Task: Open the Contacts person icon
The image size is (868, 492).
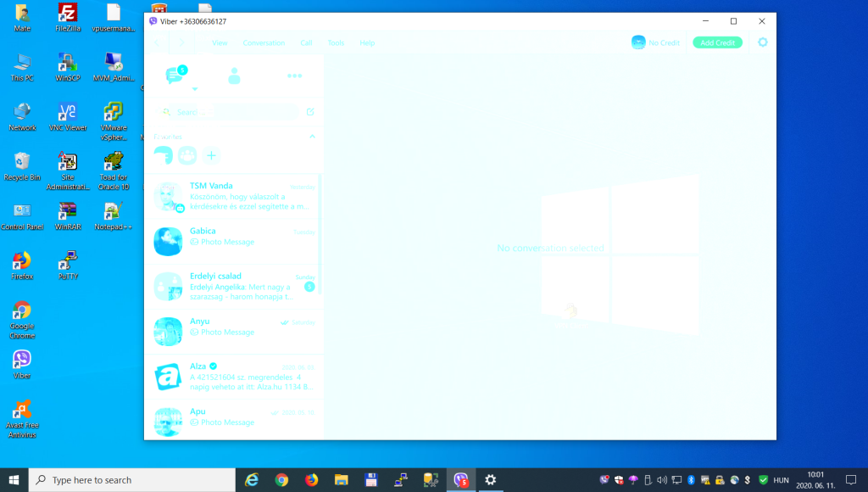Action: (x=234, y=75)
